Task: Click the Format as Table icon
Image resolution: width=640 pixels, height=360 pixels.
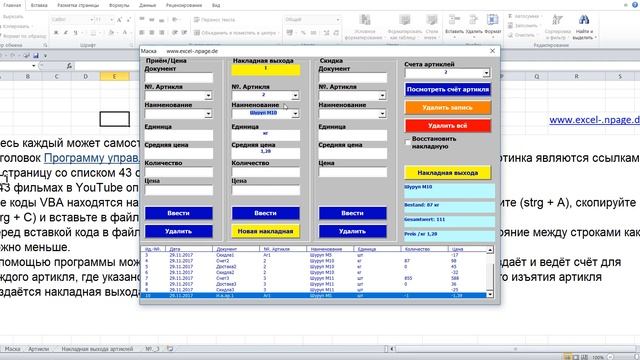Action: tap(404, 20)
